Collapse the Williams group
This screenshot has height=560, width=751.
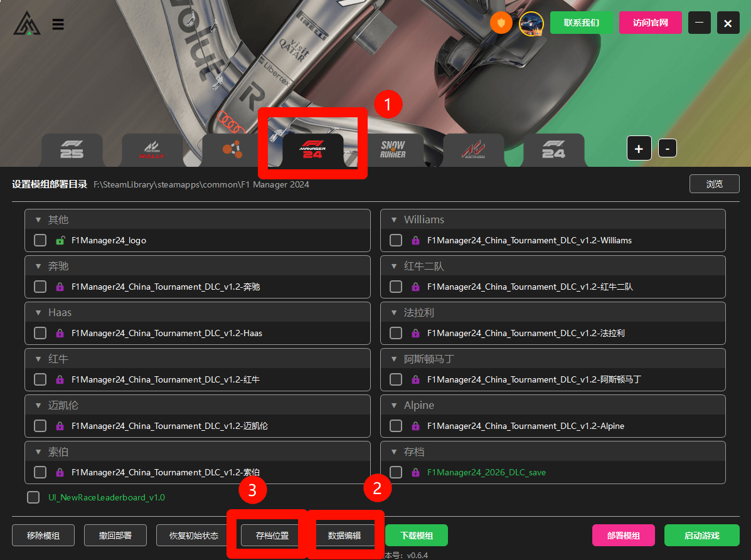coord(394,220)
